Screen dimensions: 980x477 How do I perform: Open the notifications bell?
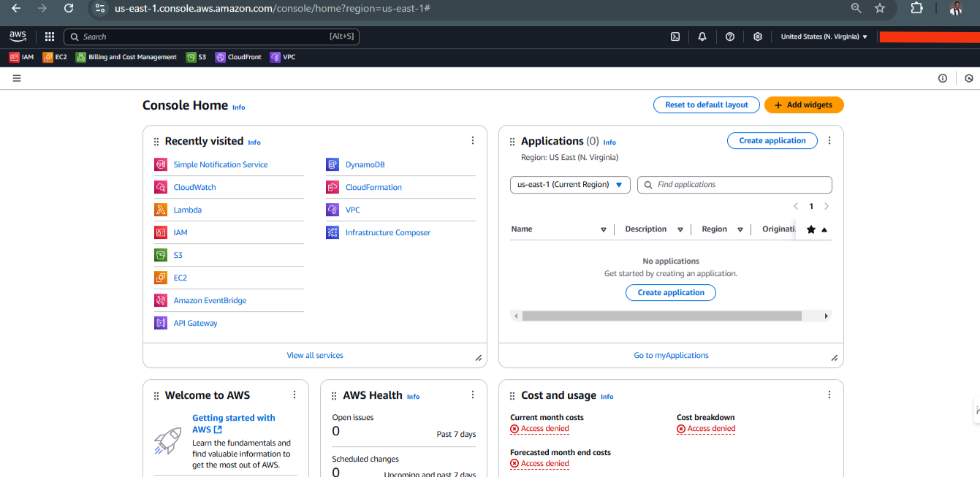click(x=702, y=36)
